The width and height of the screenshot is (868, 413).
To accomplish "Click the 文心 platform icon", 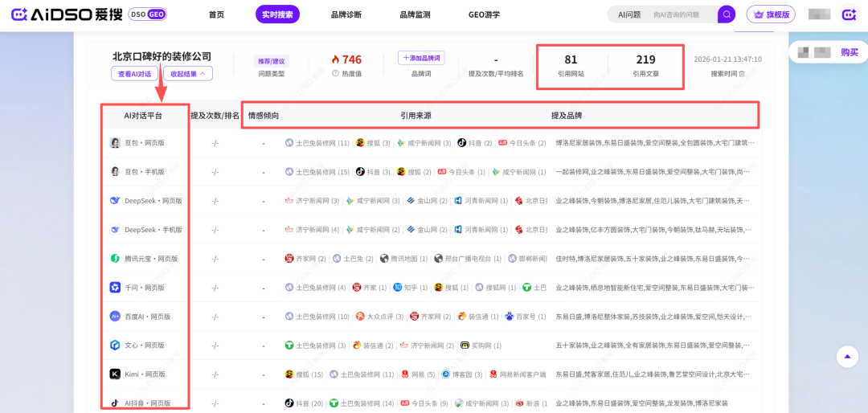I will point(115,346).
